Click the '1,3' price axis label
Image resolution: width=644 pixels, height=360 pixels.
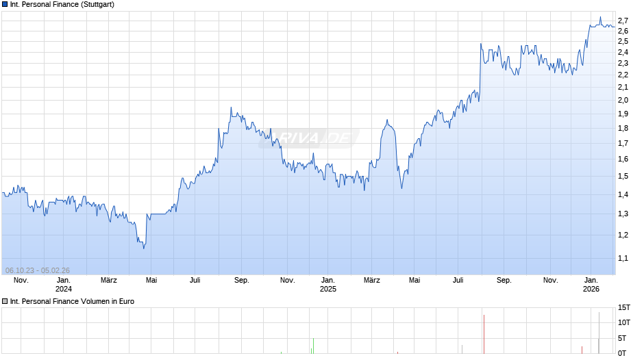click(x=623, y=214)
